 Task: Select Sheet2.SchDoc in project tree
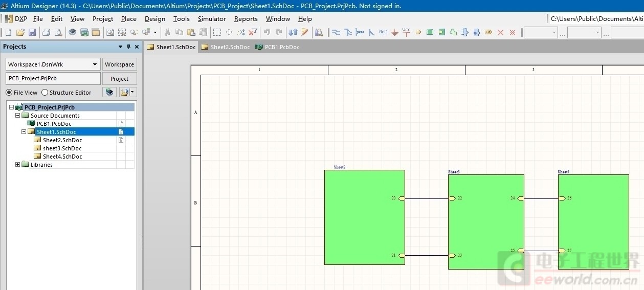[x=62, y=140]
